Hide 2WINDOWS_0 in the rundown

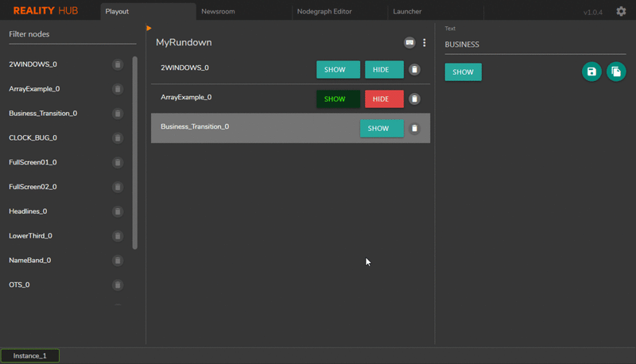[384, 70]
